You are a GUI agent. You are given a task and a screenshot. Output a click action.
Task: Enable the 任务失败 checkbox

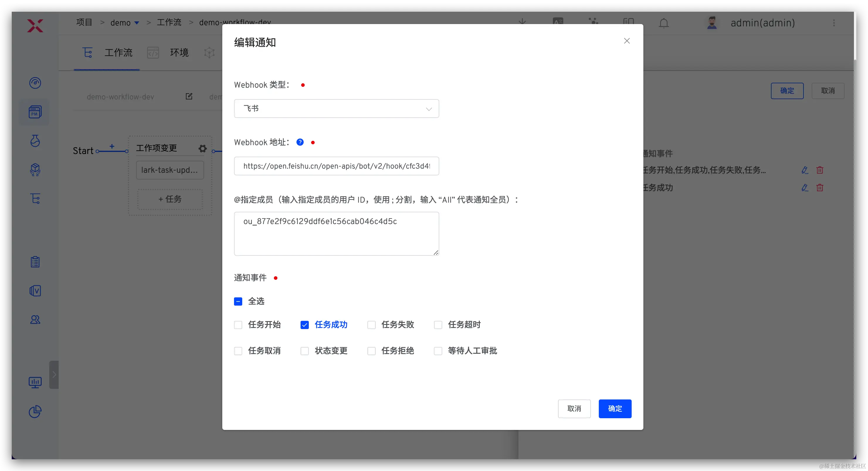[371, 325]
